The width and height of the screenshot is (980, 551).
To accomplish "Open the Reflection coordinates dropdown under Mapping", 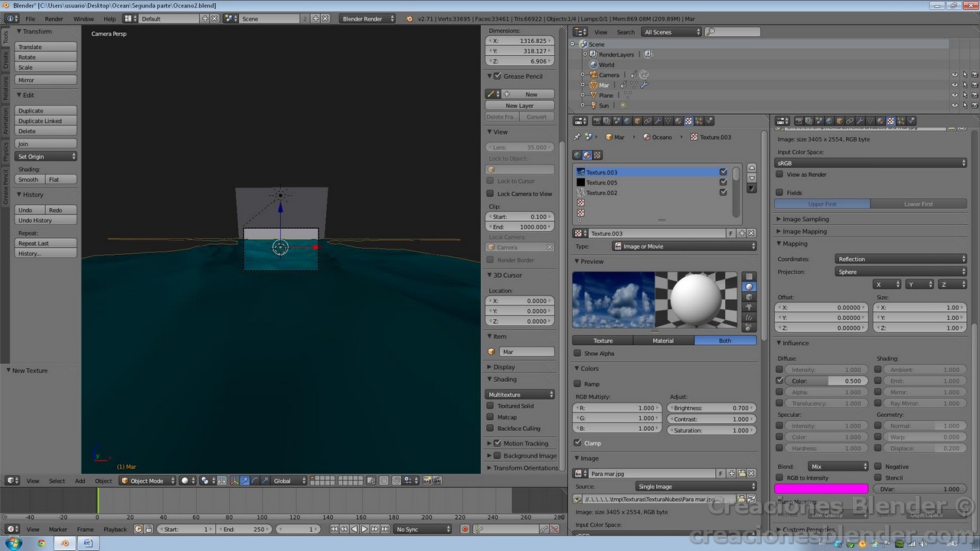I will coord(900,259).
